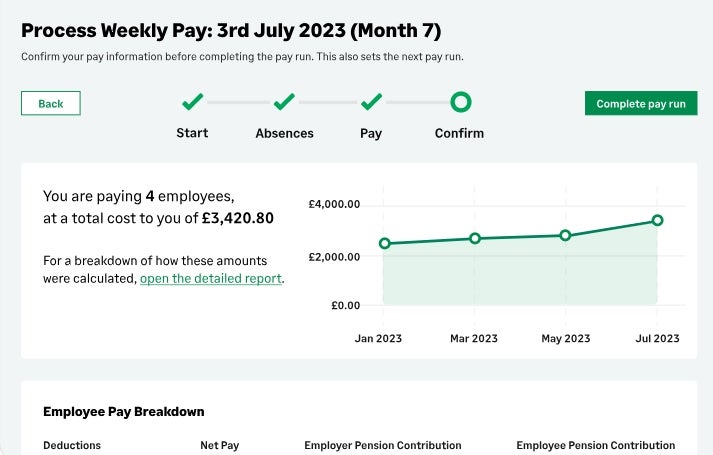This screenshot has height=455, width=713.
Task: Click the Absences step checkmark icon
Action: pos(284,102)
